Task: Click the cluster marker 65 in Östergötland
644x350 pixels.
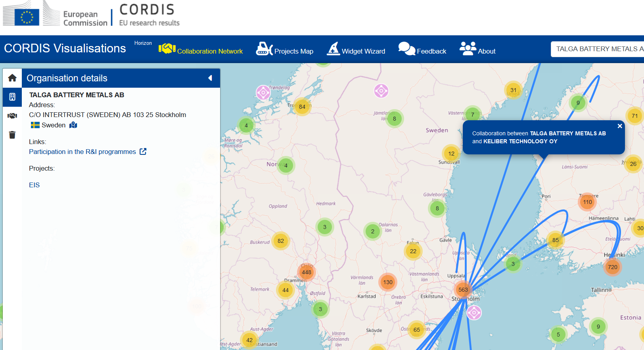Action: pos(417,330)
